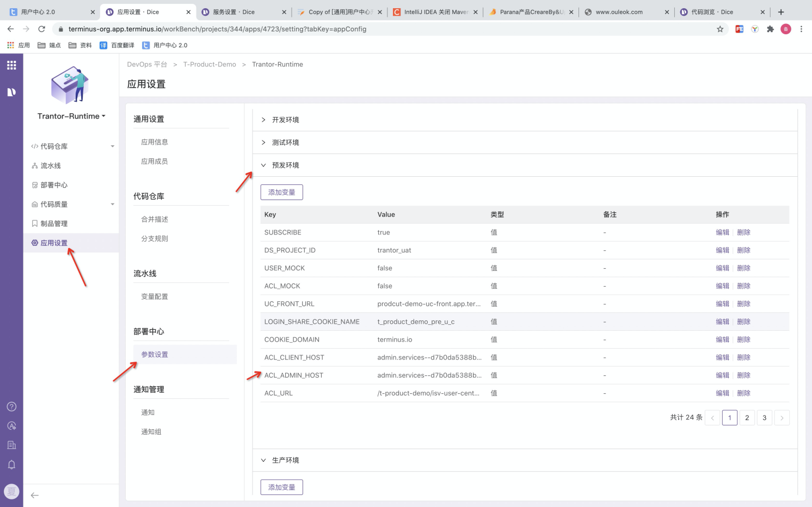The height and width of the screenshot is (507, 812).
Task: Open the 资料 bookmark folder
Action: [80, 45]
